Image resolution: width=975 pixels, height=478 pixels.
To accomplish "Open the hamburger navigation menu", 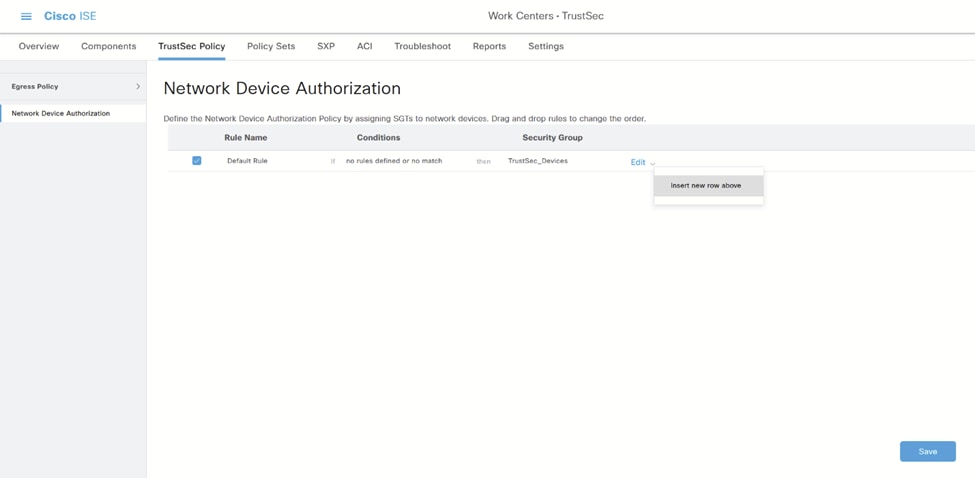I will point(26,16).
